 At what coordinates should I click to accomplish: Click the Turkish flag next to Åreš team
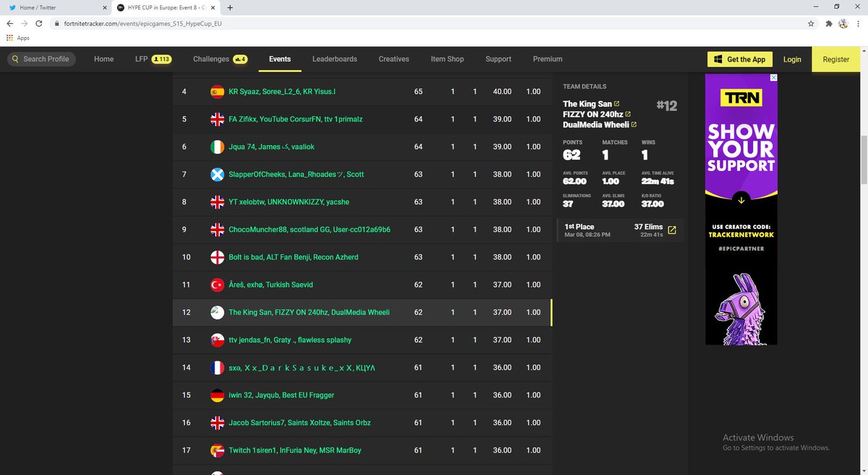pos(217,285)
